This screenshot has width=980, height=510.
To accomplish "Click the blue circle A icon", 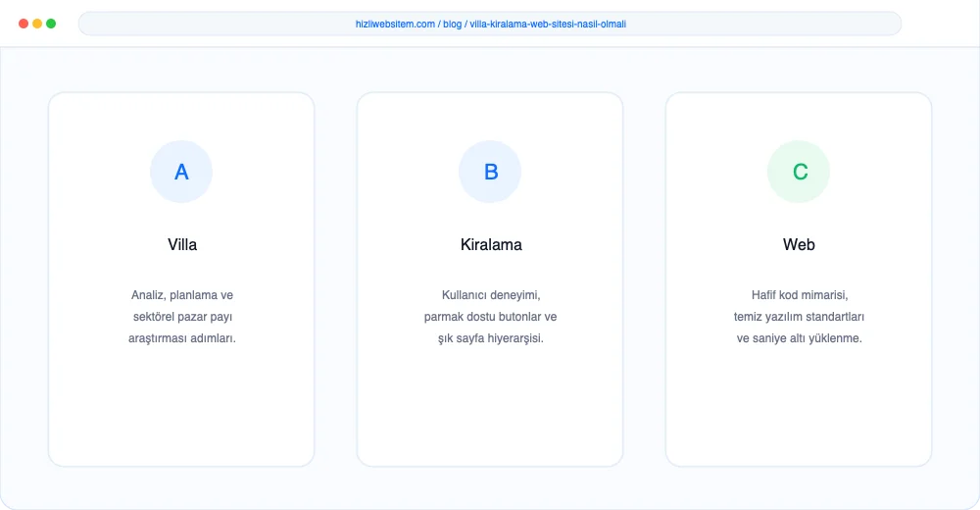I will click(x=181, y=172).
